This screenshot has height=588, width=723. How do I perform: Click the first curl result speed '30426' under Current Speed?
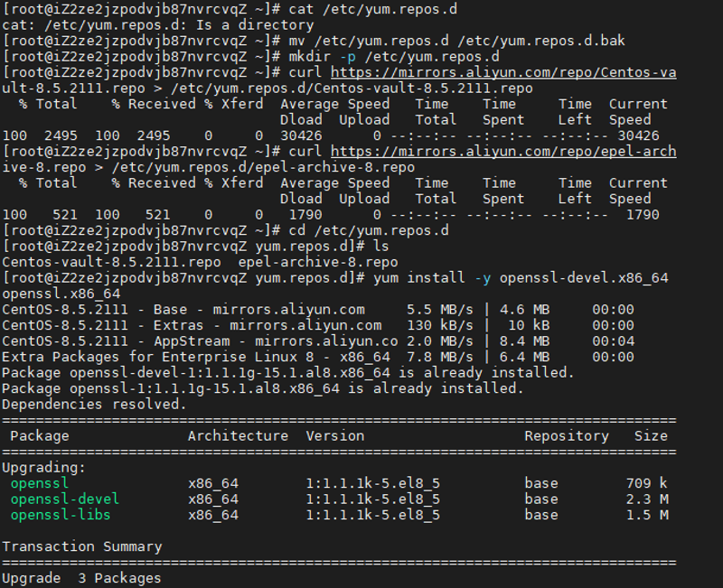pos(638,136)
